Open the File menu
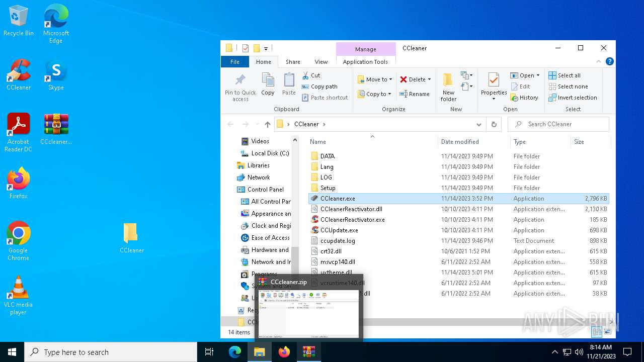 pos(235,62)
